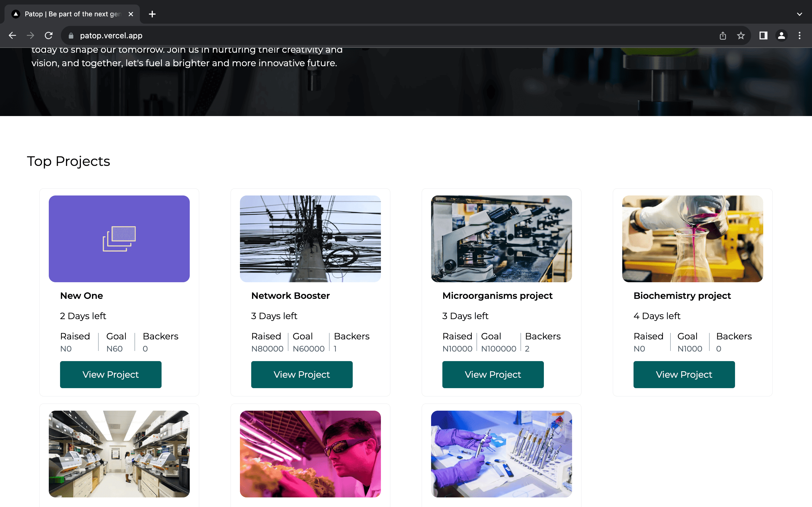Viewport: 812px width, 507px height.
Task: View the Biochemistry project
Action: pyautogui.click(x=684, y=375)
